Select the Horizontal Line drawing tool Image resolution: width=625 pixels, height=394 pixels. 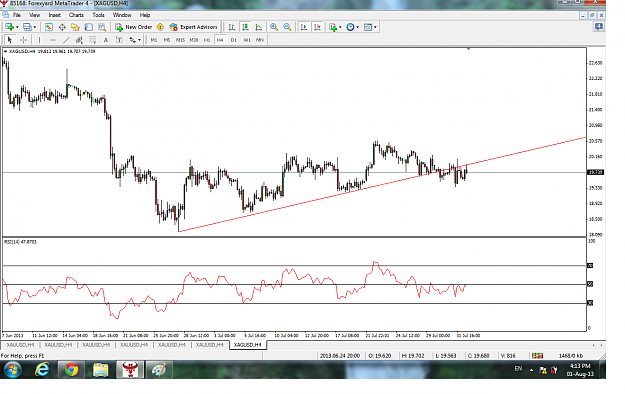53,39
